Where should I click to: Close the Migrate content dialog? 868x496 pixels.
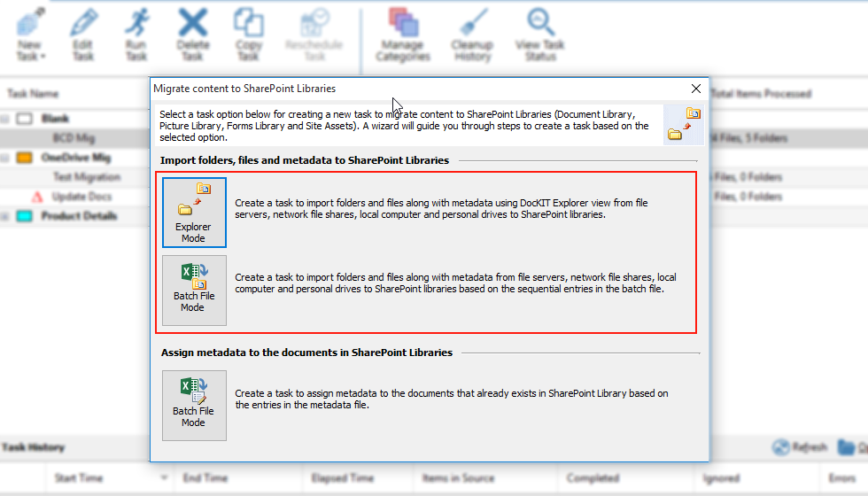pyautogui.click(x=696, y=89)
